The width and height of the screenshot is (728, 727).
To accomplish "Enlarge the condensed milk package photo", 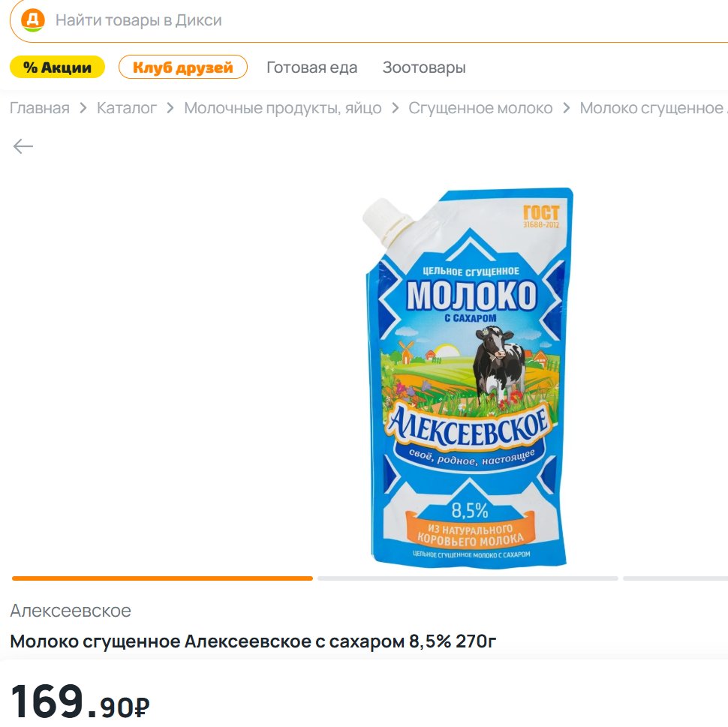I will click(469, 375).
